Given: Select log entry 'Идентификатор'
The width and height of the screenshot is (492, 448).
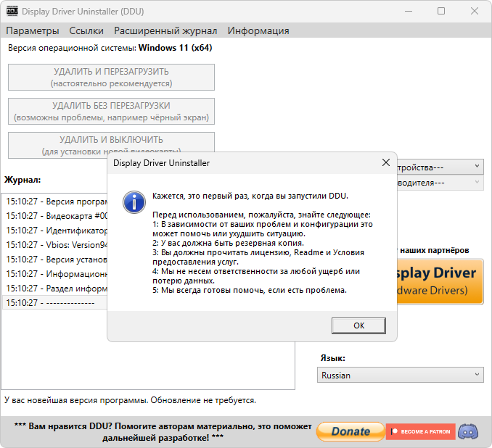Looking at the screenshot, I should [x=55, y=230].
